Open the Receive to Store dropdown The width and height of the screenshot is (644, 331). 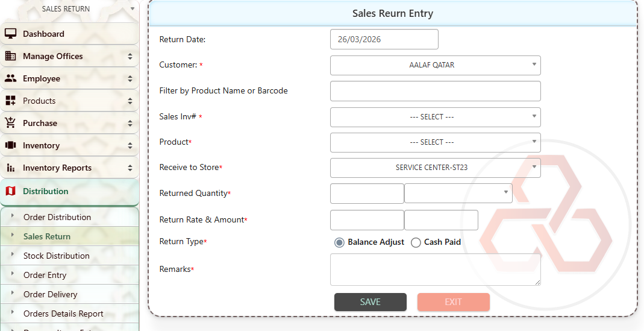[x=435, y=168]
